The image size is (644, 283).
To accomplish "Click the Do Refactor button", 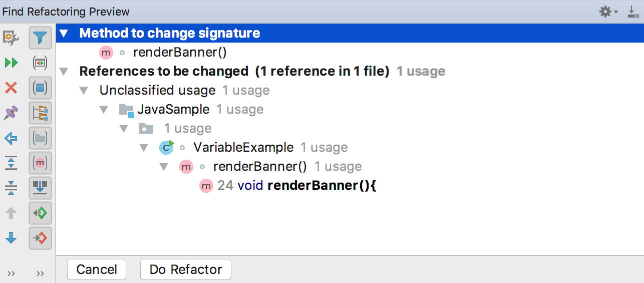I will pyautogui.click(x=185, y=269).
